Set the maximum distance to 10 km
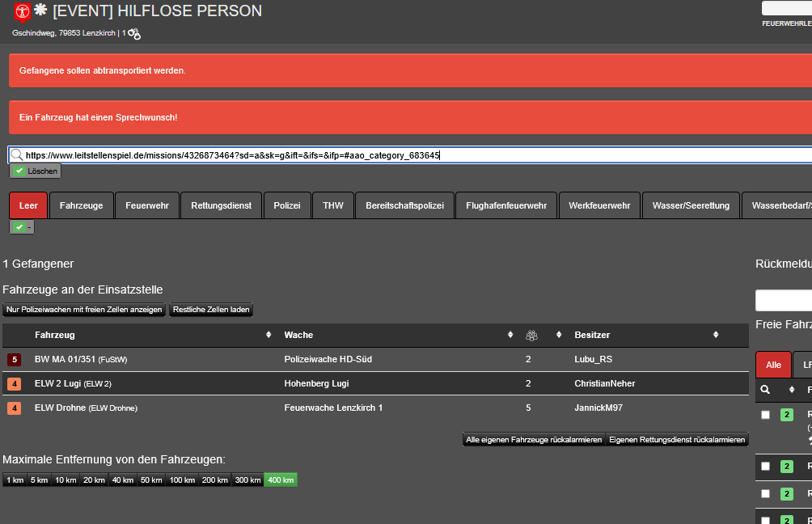 [x=66, y=480]
